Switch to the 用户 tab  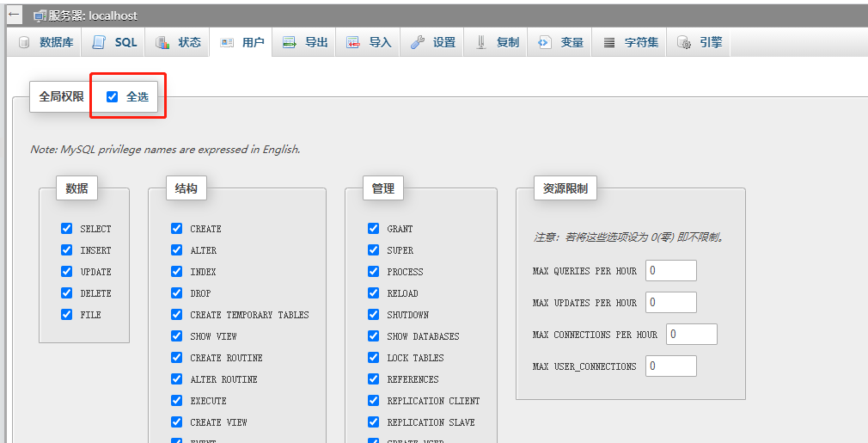241,43
